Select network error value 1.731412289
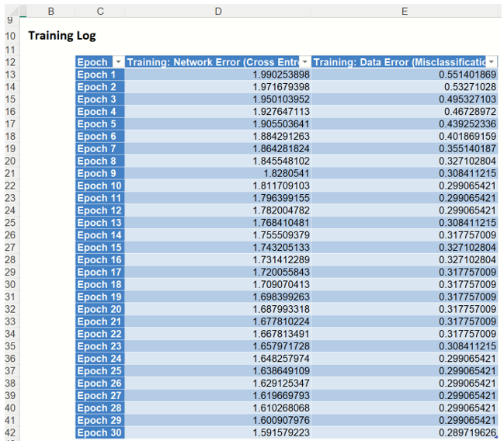This screenshot has height=441, width=504. point(218,260)
